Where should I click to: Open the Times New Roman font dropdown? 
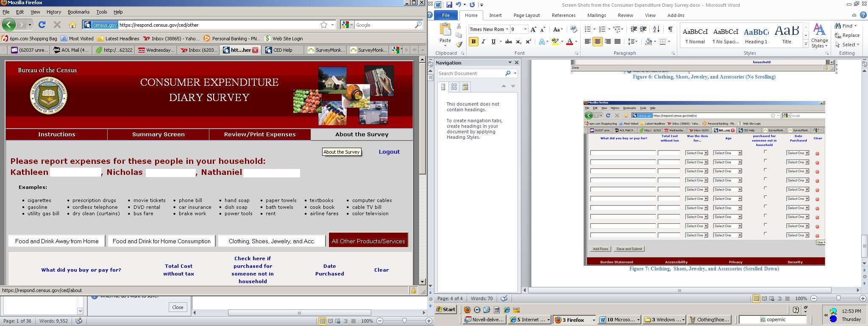pos(507,29)
